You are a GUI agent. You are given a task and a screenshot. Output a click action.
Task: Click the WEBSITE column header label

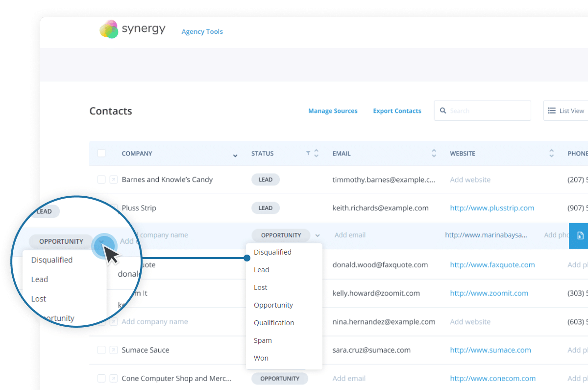tap(463, 154)
